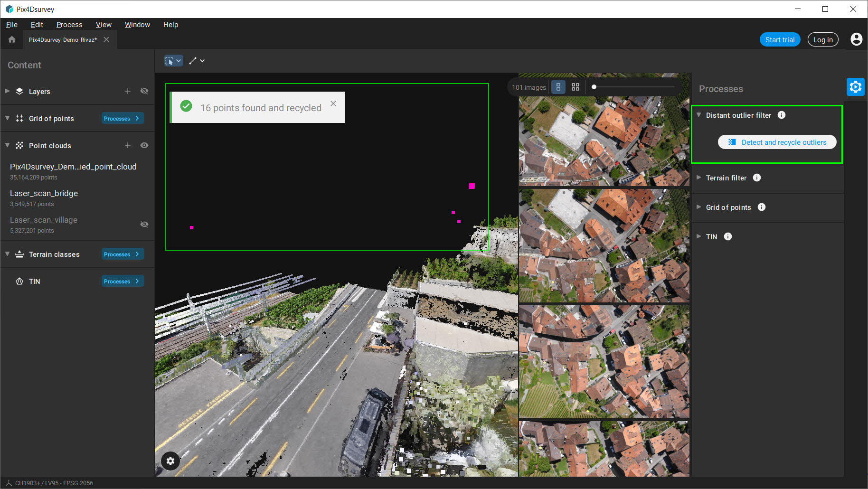Select the polyline drawing tool icon
868x489 pixels.
coord(192,61)
